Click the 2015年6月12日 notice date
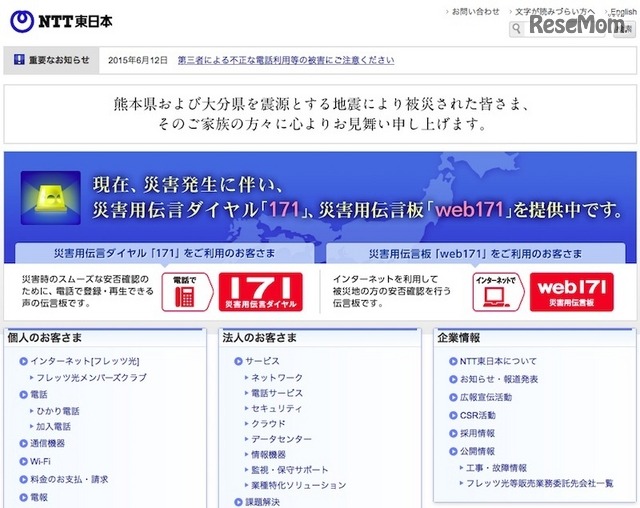 (138, 60)
